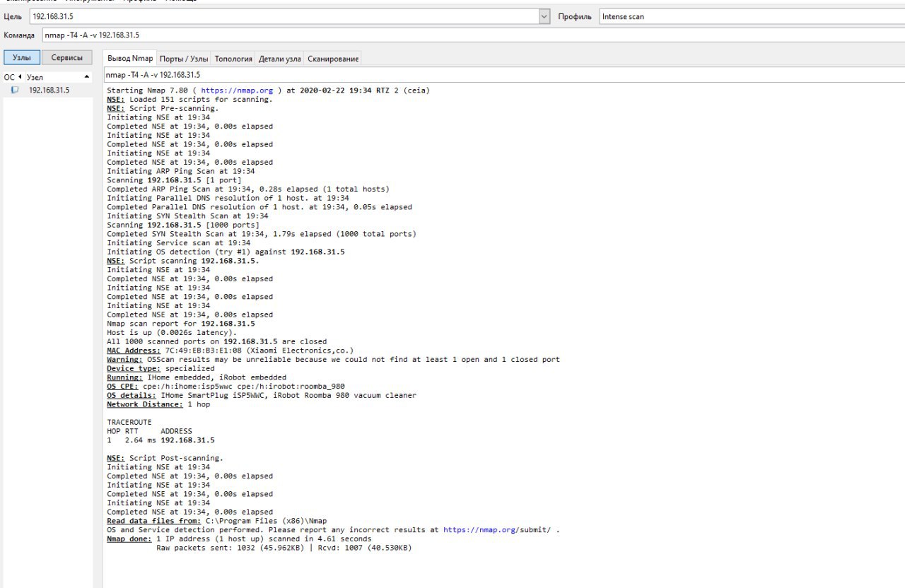Click the 'OS details: IHome SmartPlug' line
Viewport: 905px width, 588px height.
pos(262,395)
